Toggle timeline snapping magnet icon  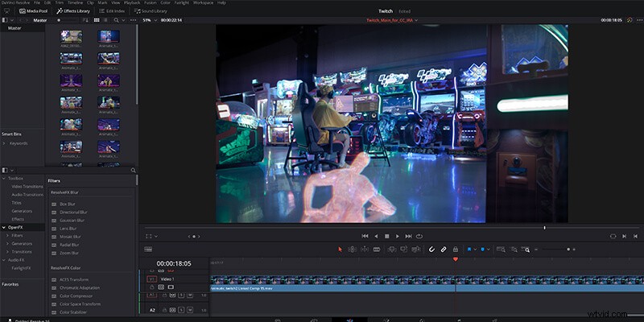click(x=431, y=250)
